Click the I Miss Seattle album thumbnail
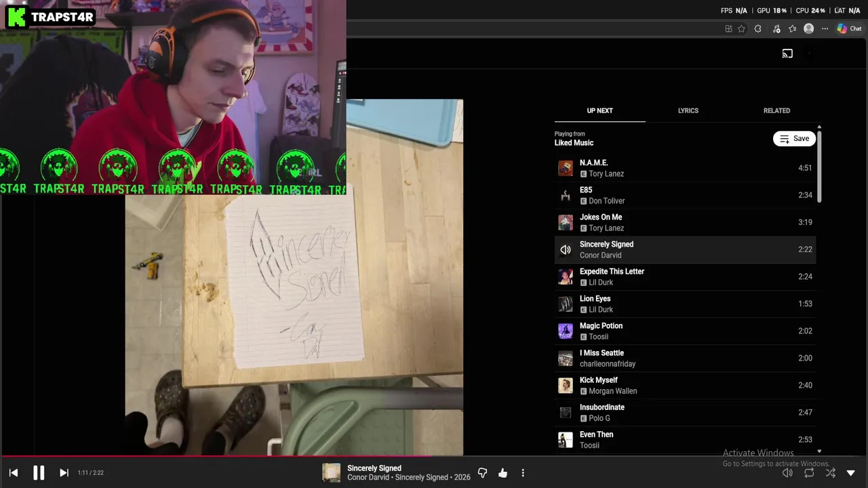 click(x=566, y=358)
